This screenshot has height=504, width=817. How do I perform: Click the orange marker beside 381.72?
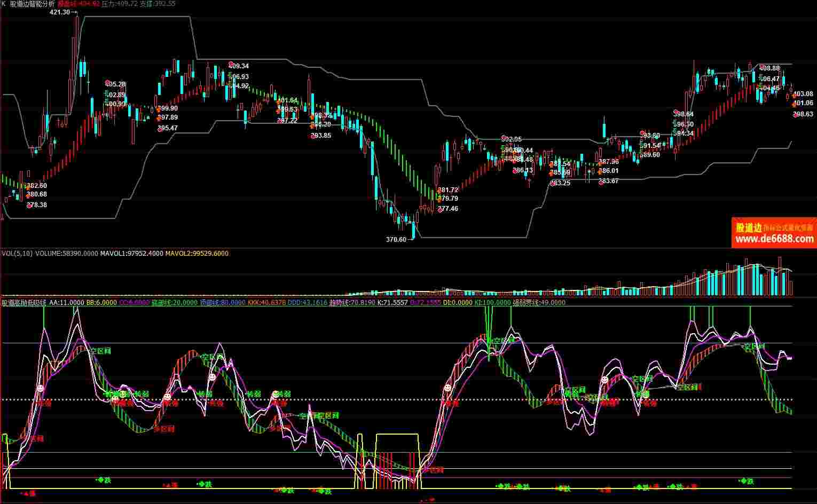click(440, 190)
